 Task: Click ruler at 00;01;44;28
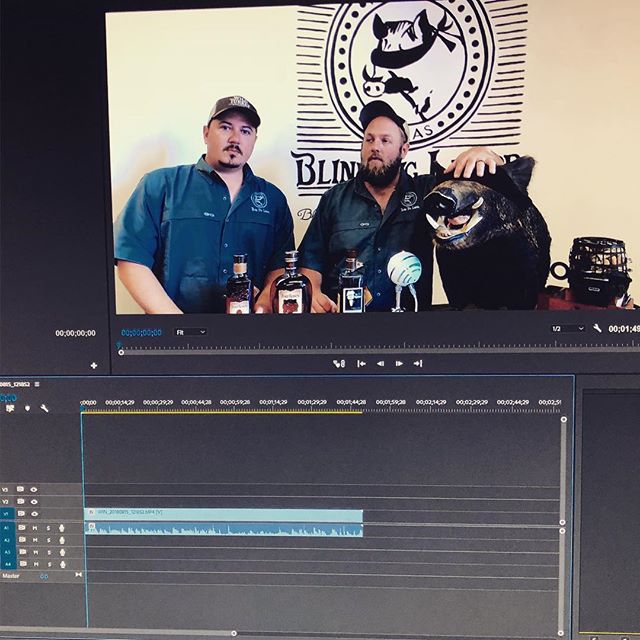(351, 402)
